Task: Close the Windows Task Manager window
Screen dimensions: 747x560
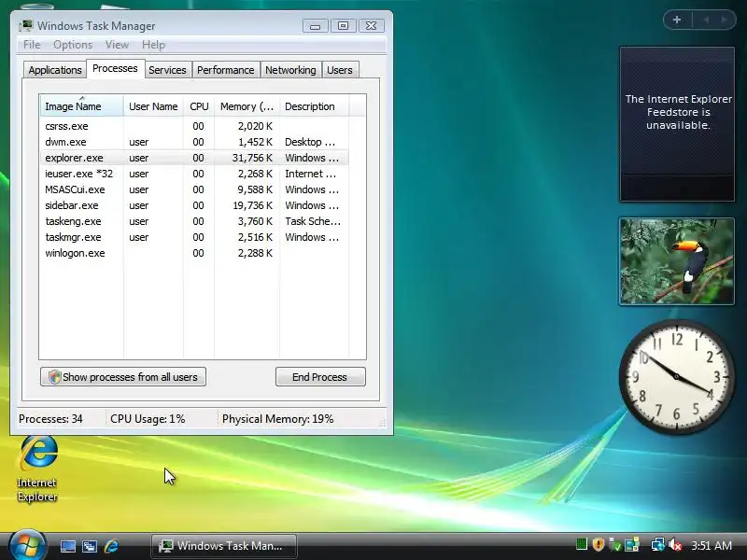Action: tap(371, 26)
